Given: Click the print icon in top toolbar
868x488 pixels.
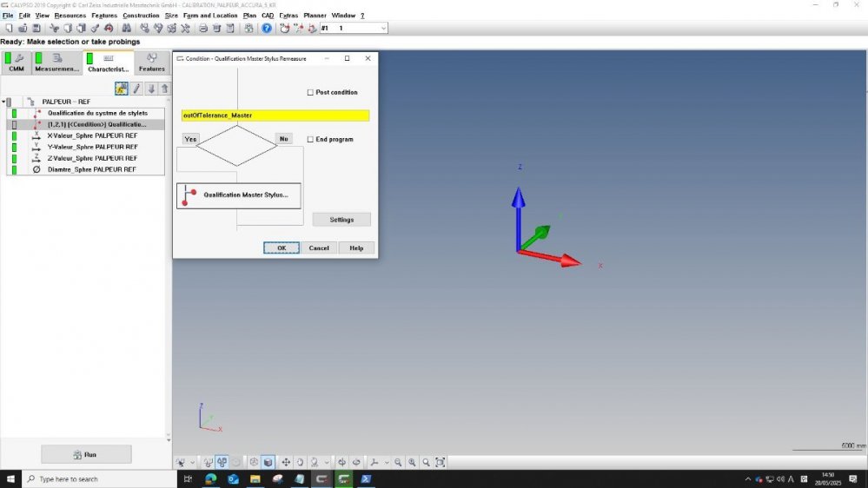Looking at the screenshot, I should click(x=203, y=28).
